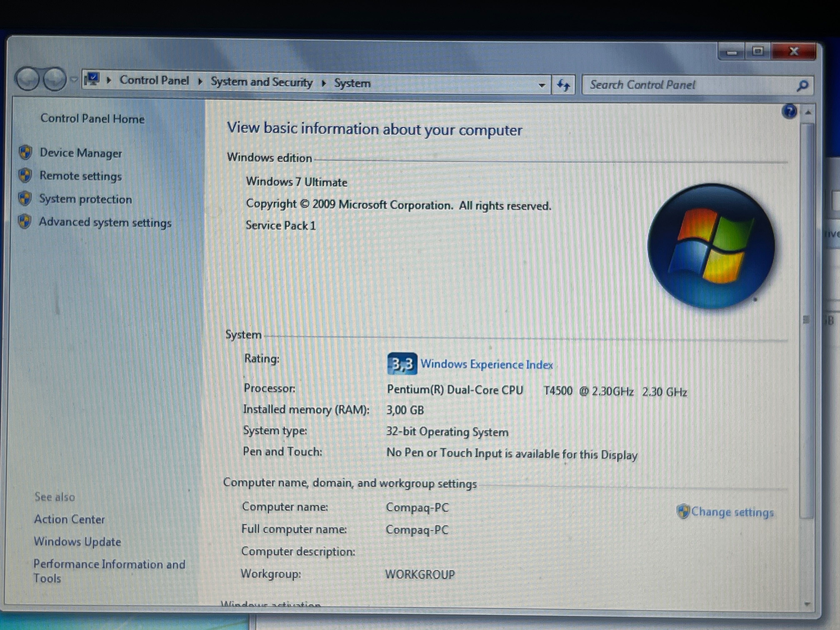Open Windows Experience Index link
Screen dimensions: 840x630
(486, 365)
